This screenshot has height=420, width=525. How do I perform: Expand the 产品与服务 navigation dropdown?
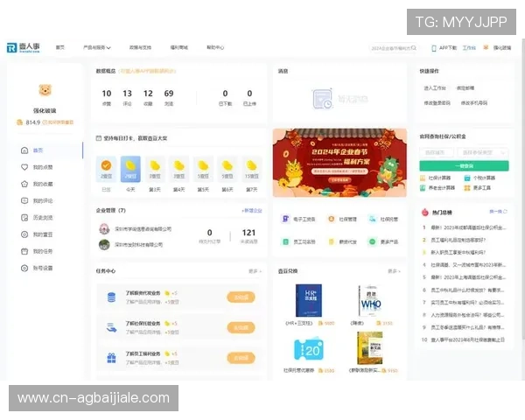point(97,47)
